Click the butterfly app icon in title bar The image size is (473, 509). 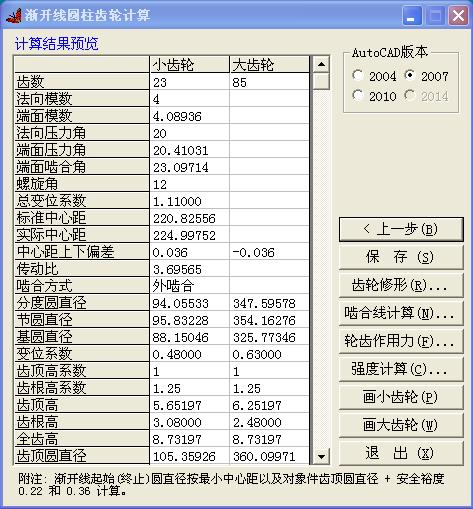pos(13,15)
